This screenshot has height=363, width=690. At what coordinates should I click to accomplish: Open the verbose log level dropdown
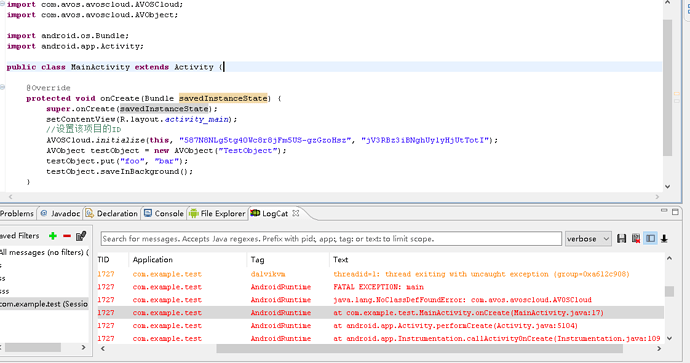[x=588, y=238]
